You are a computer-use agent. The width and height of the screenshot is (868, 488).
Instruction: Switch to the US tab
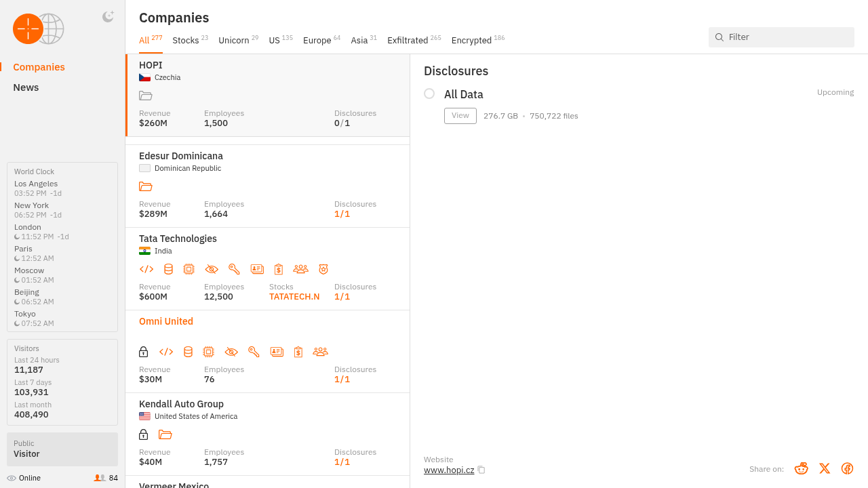click(x=281, y=40)
